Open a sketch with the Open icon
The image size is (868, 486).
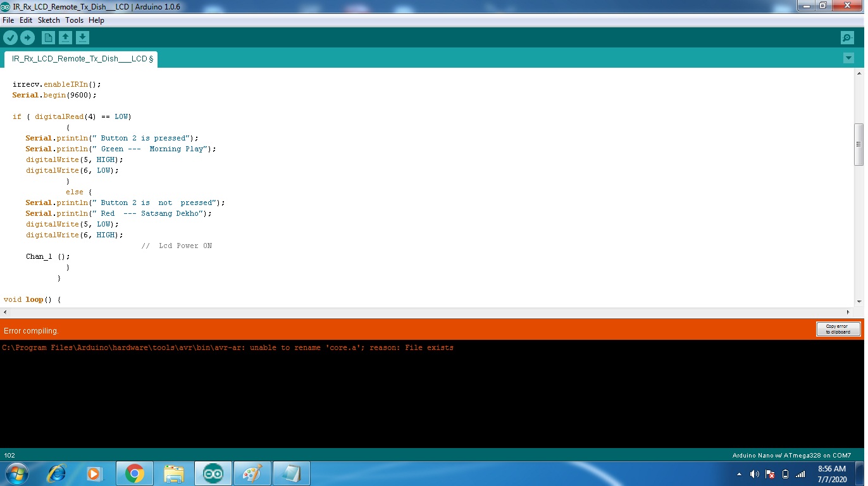[x=65, y=38]
